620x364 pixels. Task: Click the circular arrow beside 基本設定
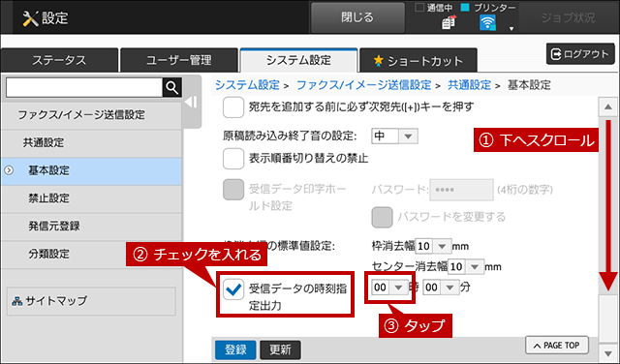(9, 170)
